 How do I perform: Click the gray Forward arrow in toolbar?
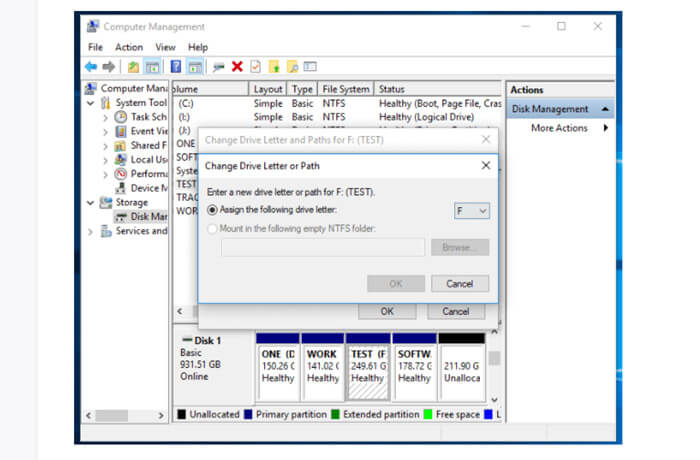pos(108,67)
